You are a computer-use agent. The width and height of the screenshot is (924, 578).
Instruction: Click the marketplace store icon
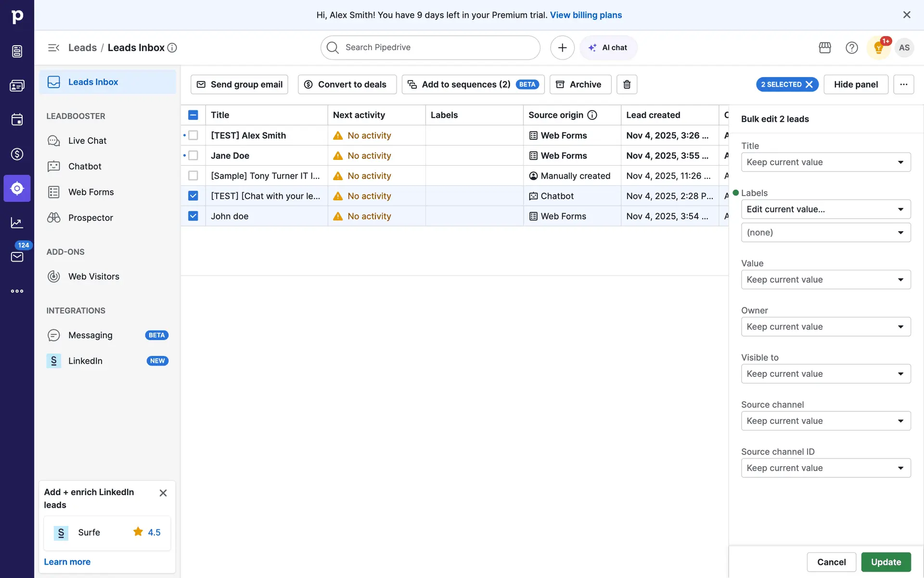(825, 48)
